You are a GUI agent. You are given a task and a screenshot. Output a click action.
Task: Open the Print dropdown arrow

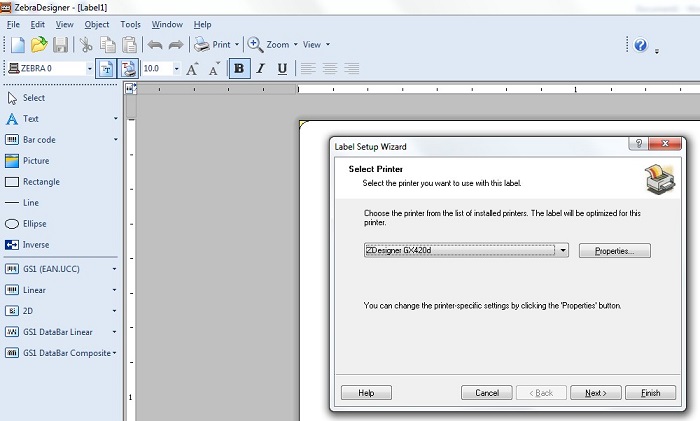(x=237, y=45)
